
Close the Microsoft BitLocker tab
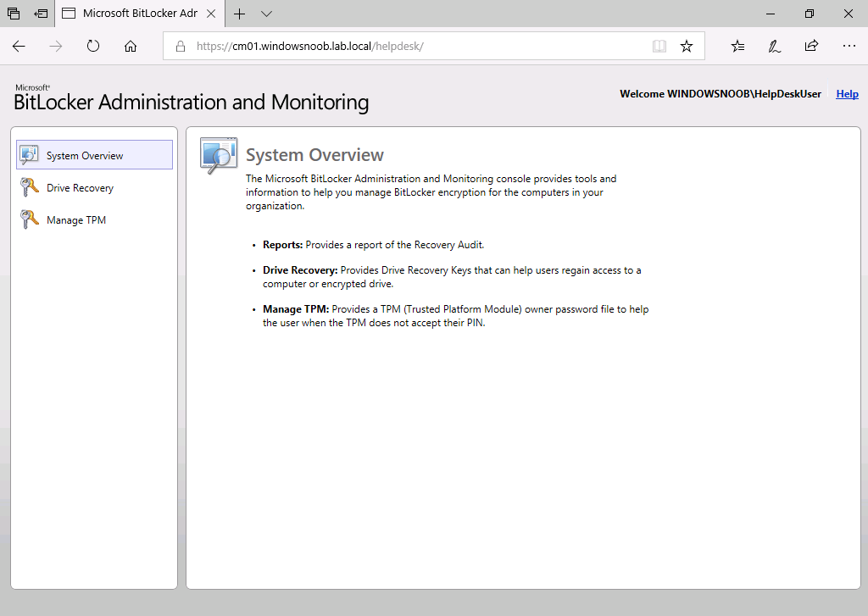point(211,14)
